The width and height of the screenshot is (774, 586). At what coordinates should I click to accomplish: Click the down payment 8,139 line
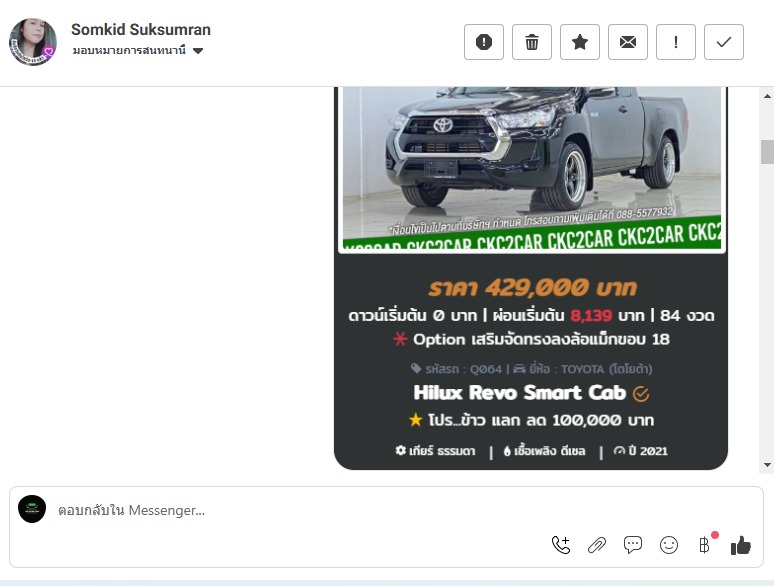coord(531,315)
